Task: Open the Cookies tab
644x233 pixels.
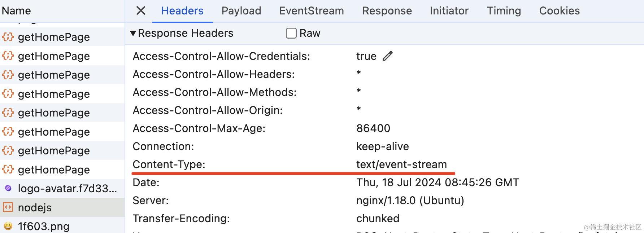Action: tap(559, 11)
